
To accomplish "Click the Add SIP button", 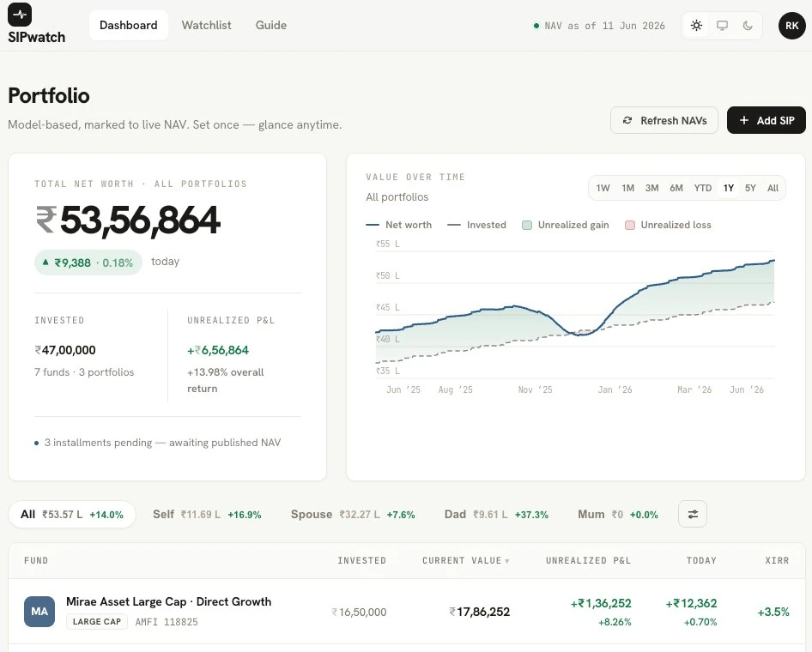I will point(766,120).
